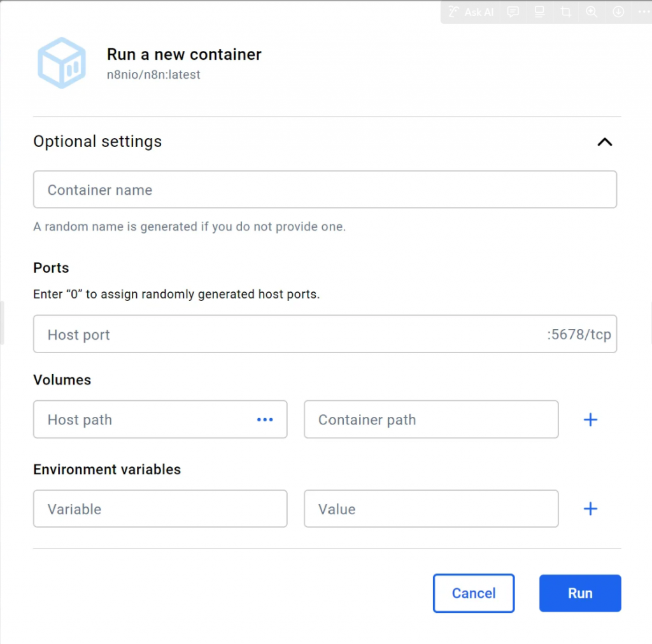652x644 pixels.
Task: Click the Host path input
Action: pos(146,420)
